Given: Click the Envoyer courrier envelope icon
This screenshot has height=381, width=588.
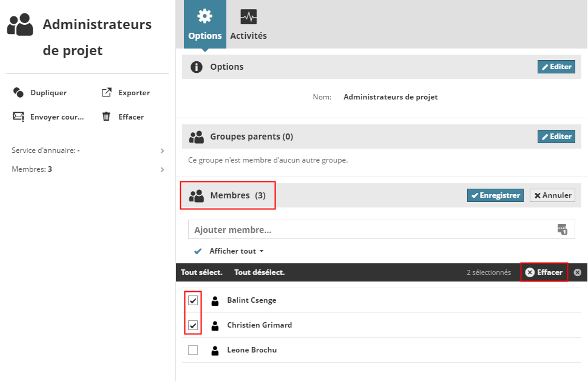Looking at the screenshot, I should [18, 116].
